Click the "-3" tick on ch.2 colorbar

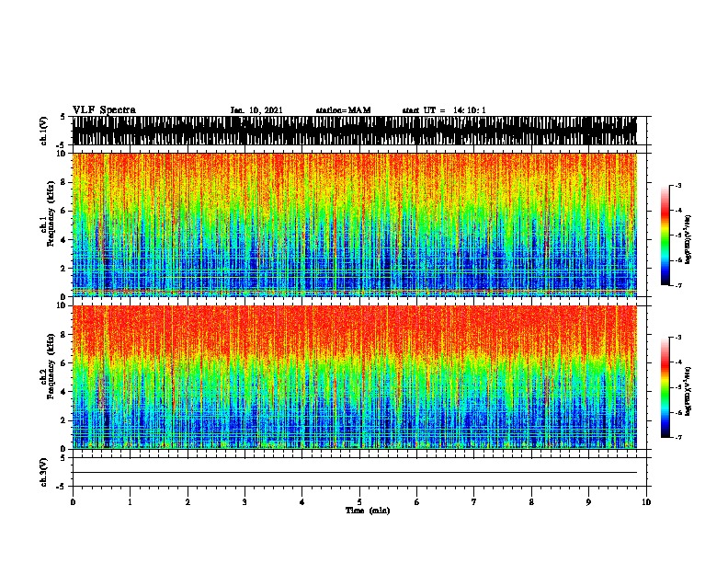point(678,338)
